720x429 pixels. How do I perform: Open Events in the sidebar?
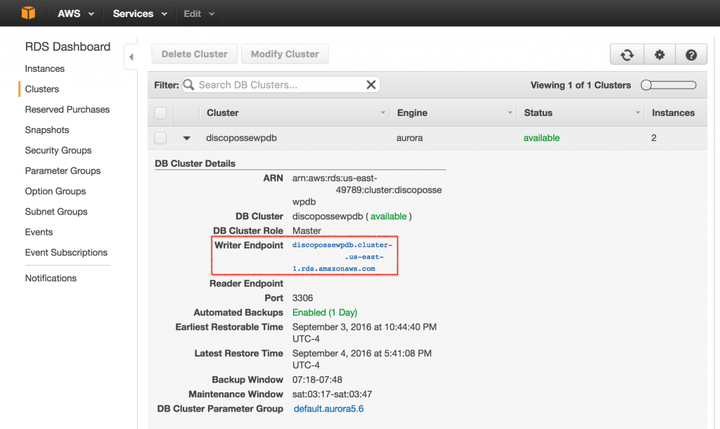coord(39,232)
